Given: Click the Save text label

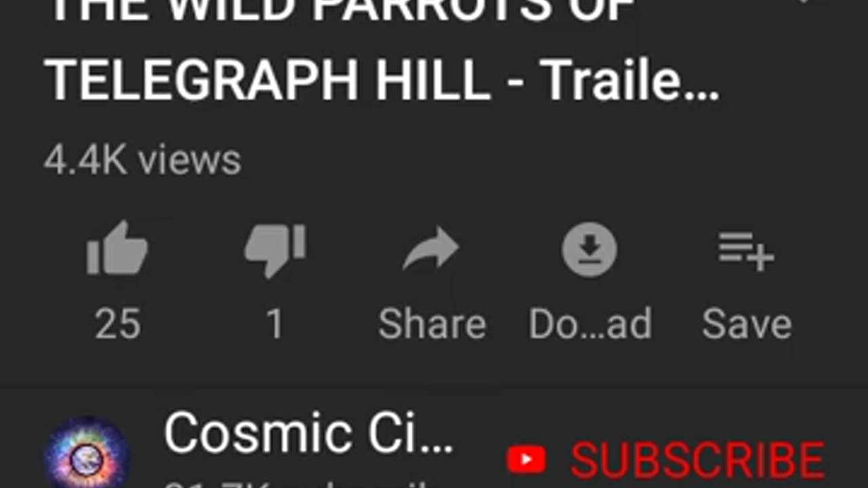Looking at the screenshot, I should pyautogui.click(x=747, y=324).
